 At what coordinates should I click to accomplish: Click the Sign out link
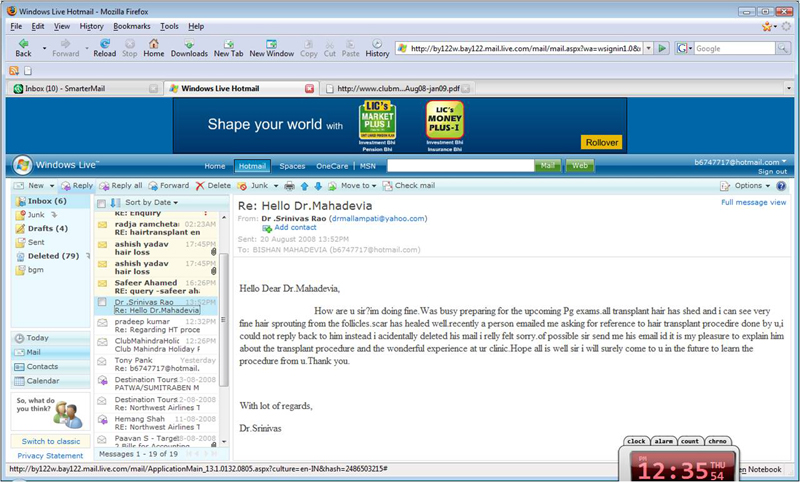(x=772, y=172)
